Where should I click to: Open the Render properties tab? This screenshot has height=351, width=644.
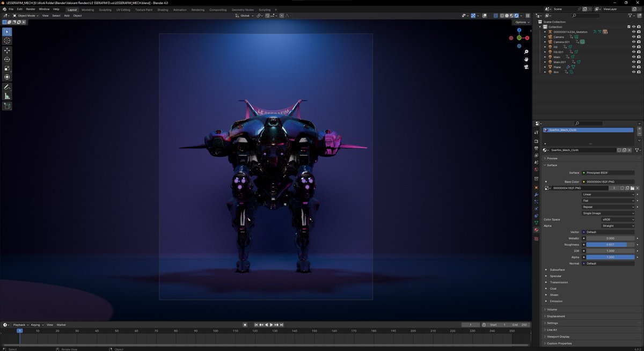[536, 142]
